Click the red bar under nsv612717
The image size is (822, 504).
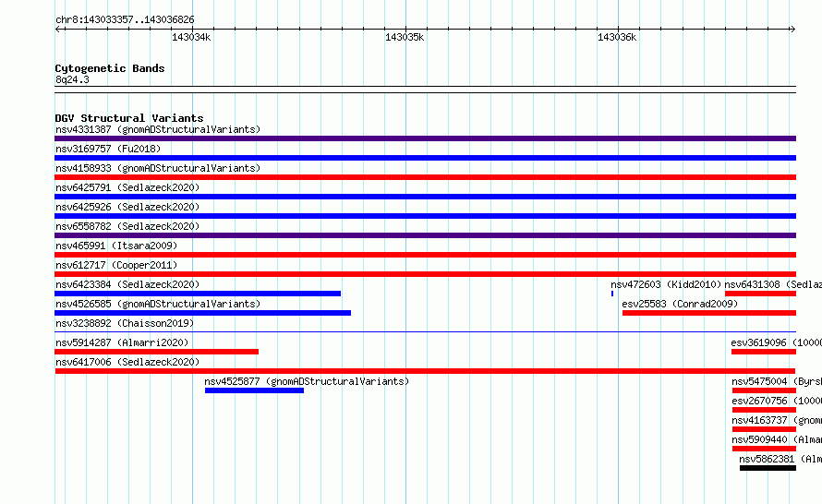pos(425,274)
